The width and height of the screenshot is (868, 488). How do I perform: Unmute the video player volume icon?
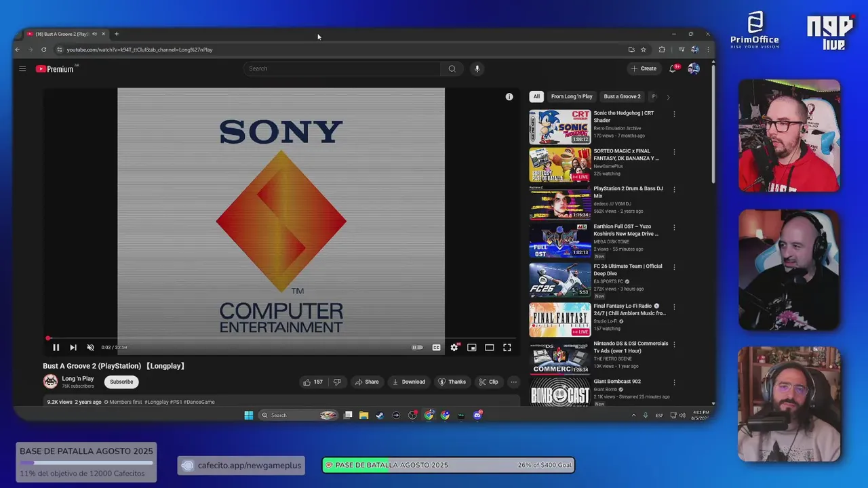pos(91,348)
